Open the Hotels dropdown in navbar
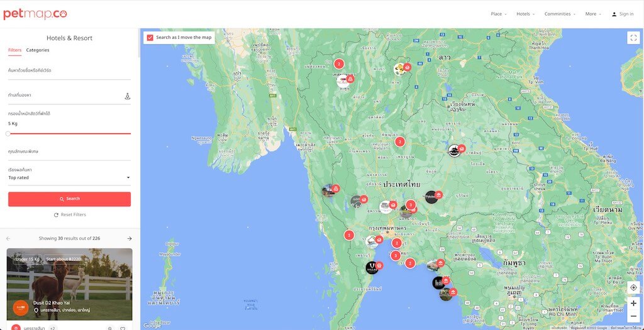 click(x=525, y=14)
